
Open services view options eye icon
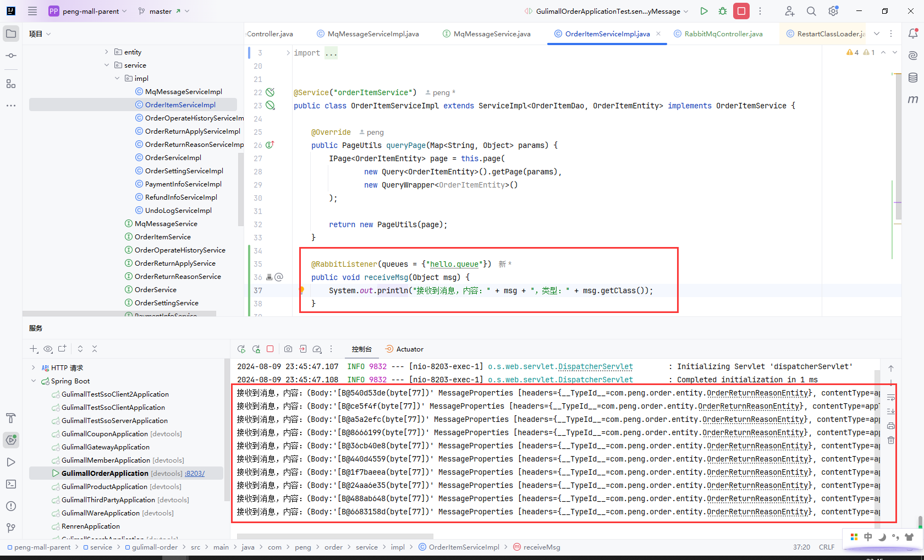click(48, 349)
